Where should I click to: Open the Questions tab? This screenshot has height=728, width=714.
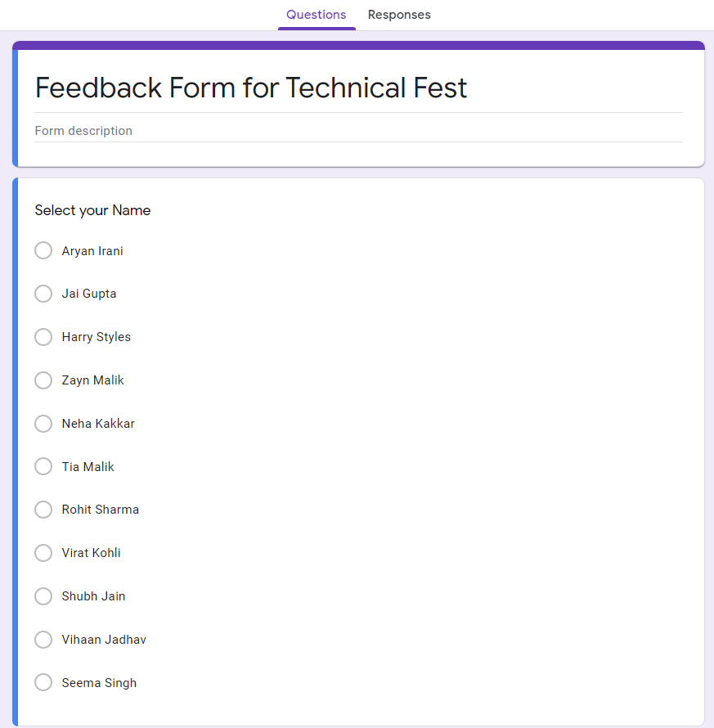pos(317,15)
